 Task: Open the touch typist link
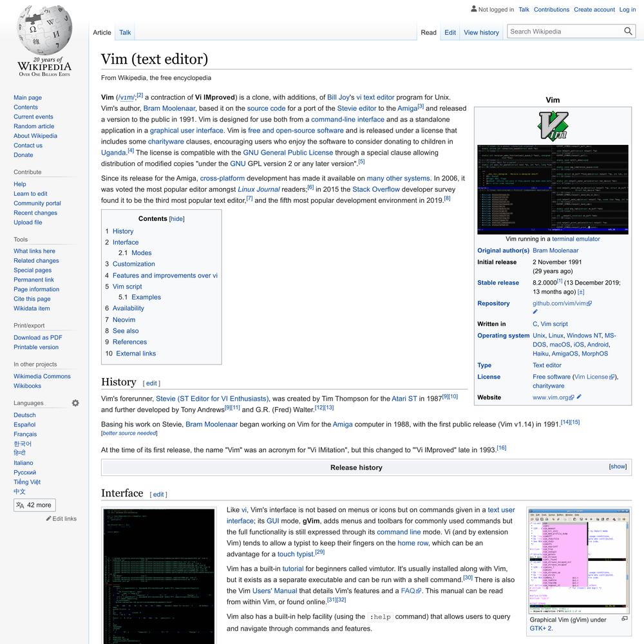pyautogui.click(x=296, y=554)
